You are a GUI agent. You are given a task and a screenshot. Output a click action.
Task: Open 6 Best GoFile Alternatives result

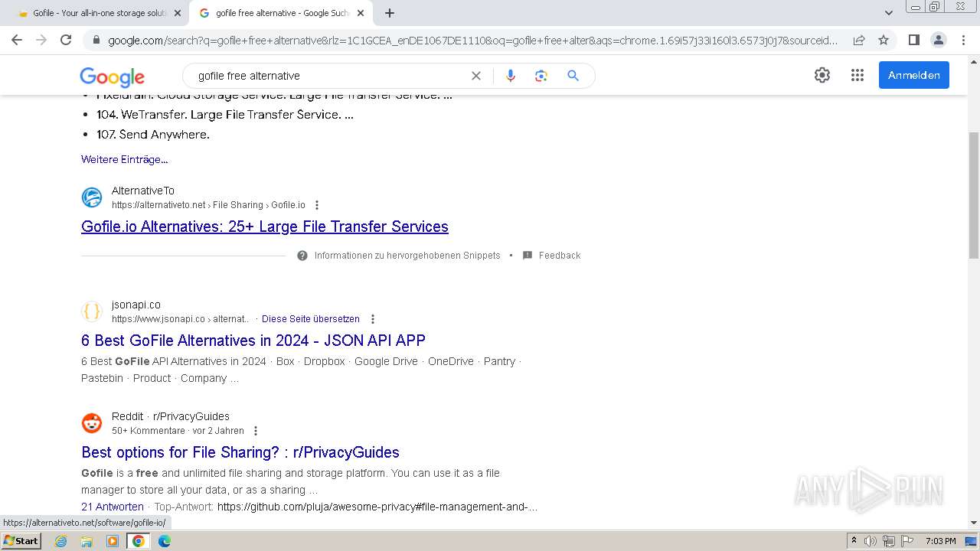pos(253,341)
